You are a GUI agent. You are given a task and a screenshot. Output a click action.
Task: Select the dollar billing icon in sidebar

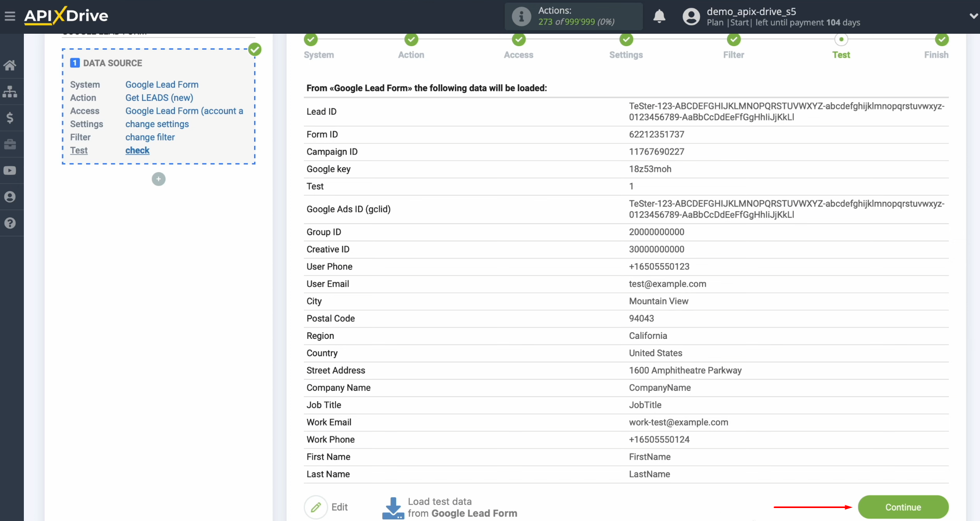coord(10,118)
